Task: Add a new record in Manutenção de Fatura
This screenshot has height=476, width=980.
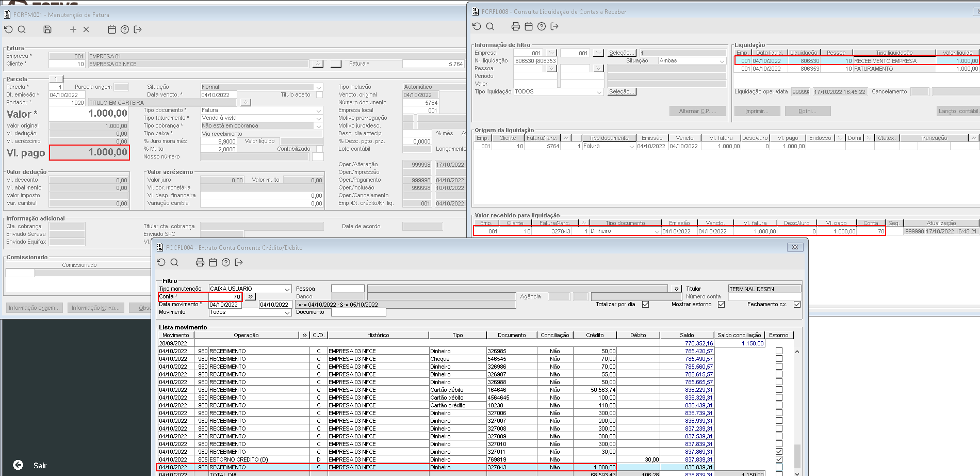Action: pyautogui.click(x=73, y=29)
